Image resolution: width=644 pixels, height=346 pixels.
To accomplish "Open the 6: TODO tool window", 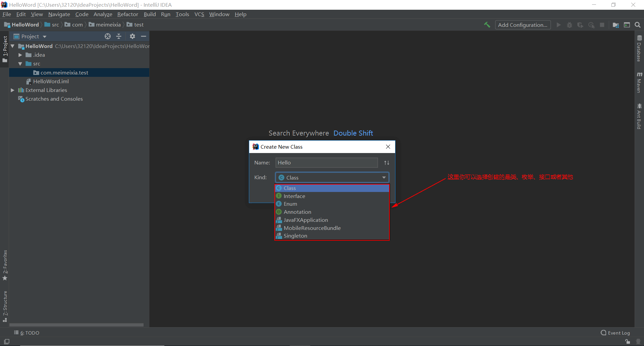I will click(26, 333).
